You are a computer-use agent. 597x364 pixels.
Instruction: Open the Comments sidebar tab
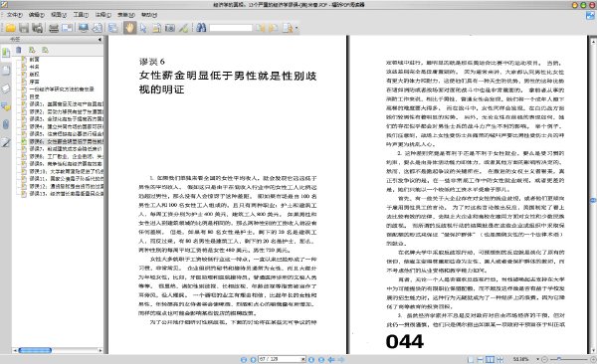[6, 106]
